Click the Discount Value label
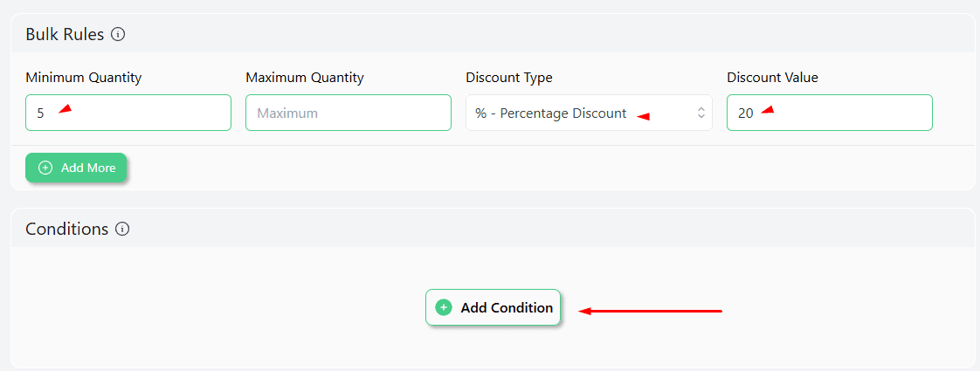This screenshot has height=371, width=980. (772, 78)
